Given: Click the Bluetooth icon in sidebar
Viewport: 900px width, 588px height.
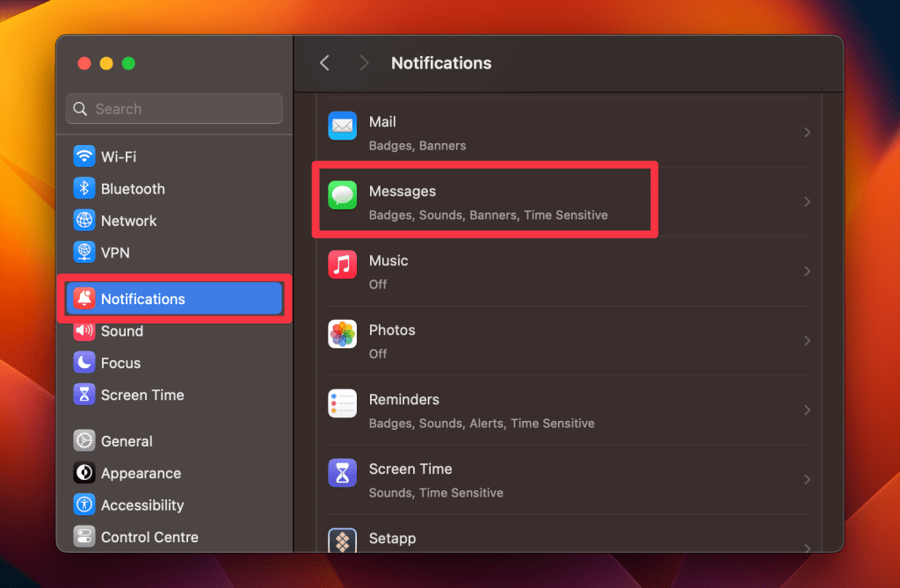Looking at the screenshot, I should click(x=84, y=189).
